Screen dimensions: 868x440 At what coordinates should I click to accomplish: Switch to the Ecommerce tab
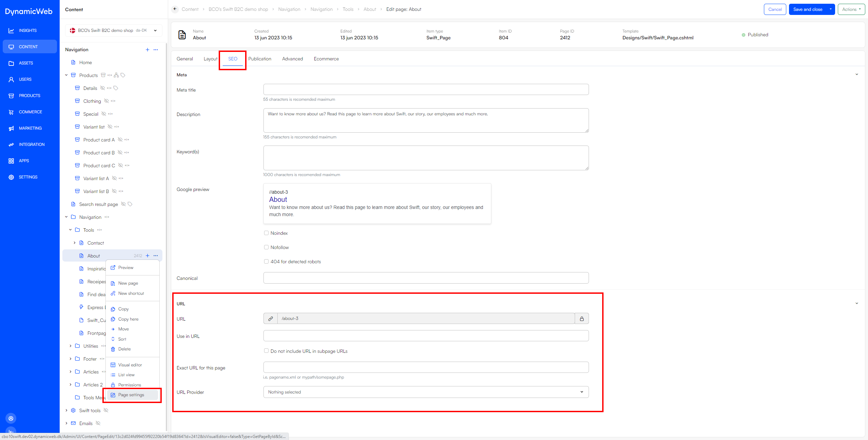pyautogui.click(x=326, y=59)
